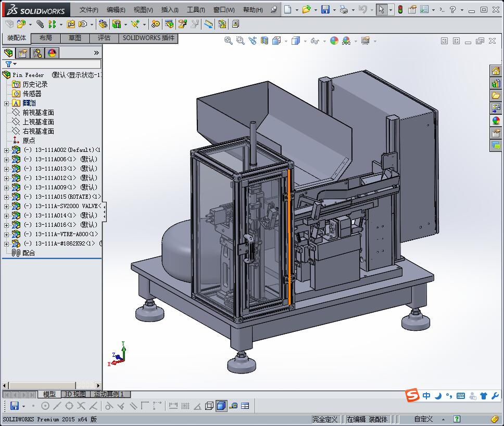Open the 运动算例 1 tab
Image resolution: width=504 pixels, height=426 pixels.
click(109, 394)
